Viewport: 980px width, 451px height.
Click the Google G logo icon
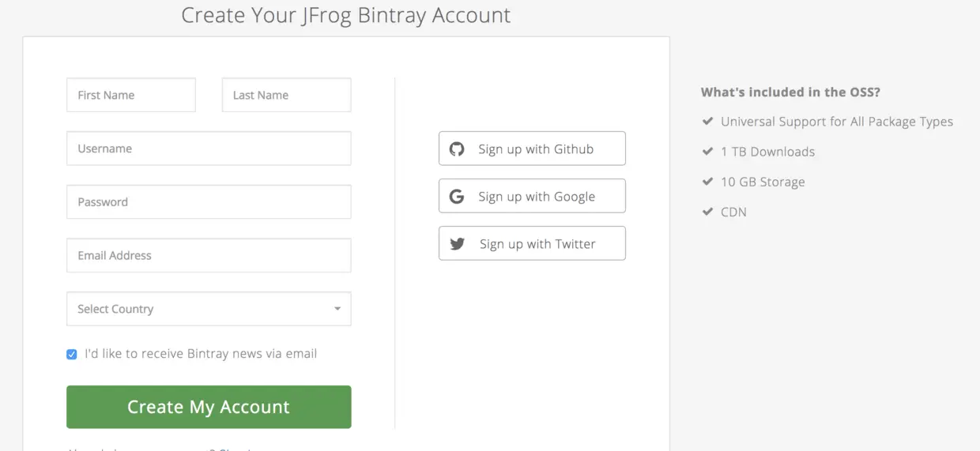pos(457,197)
